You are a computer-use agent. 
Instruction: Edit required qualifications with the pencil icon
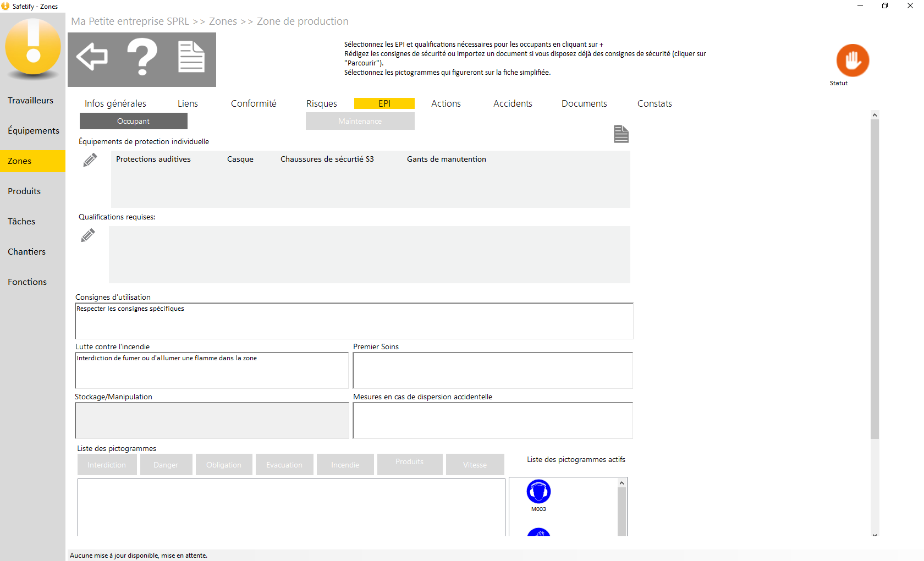pos(88,235)
